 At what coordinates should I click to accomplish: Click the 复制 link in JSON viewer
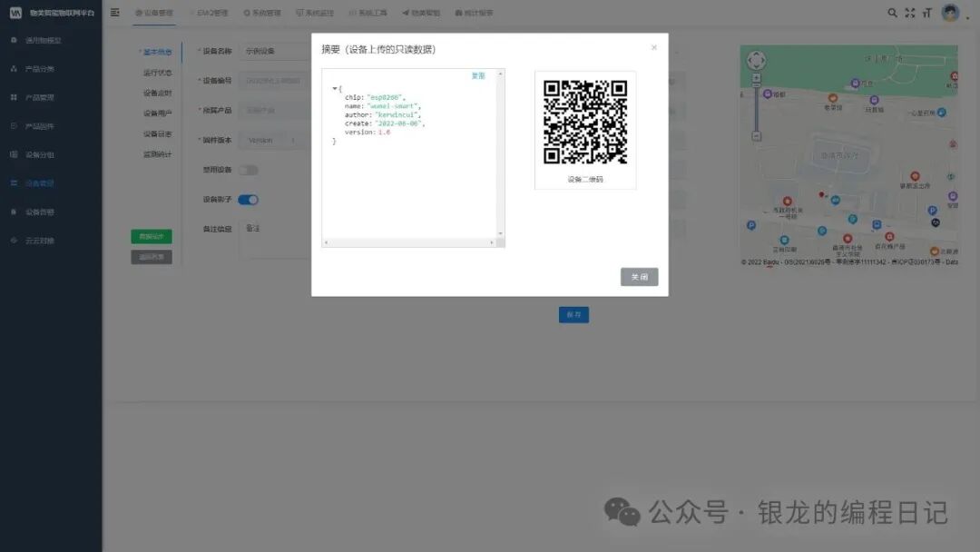[478, 75]
